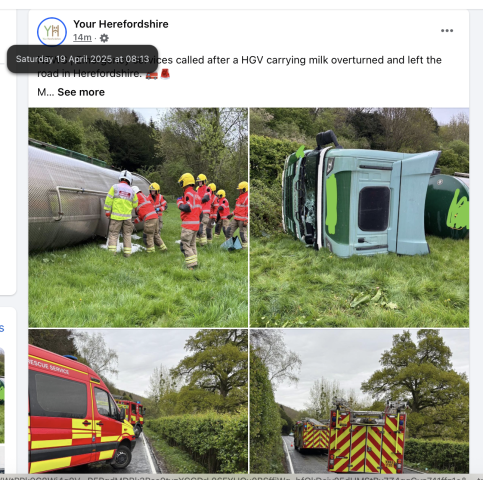Click the audience gear icon beside timestamp
Viewport: 483px width, 480px height.
point(104,38)
